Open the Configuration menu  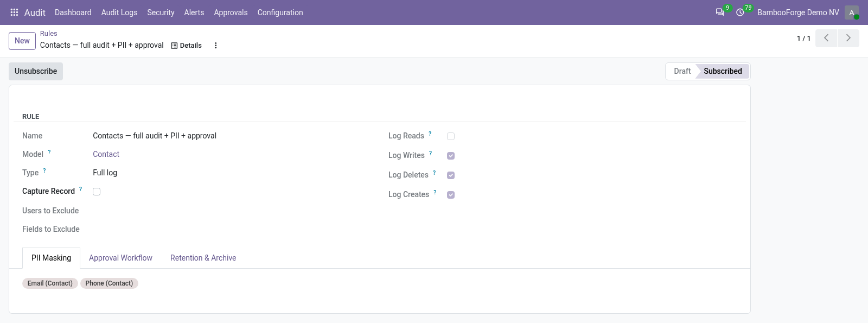point(280,12)
